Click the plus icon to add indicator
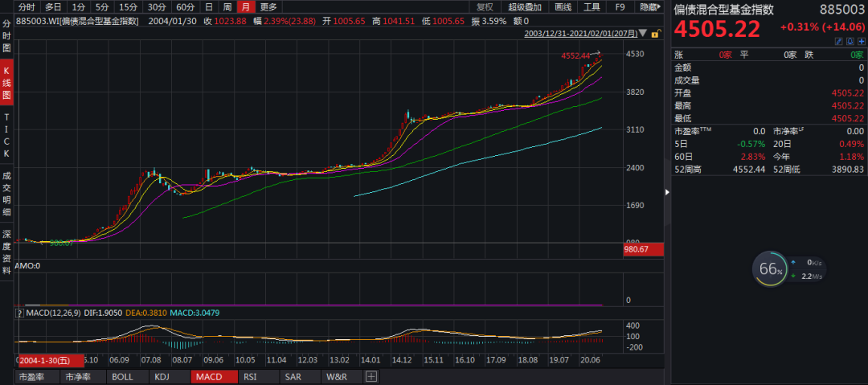The image size is (868, 385). pos(371,376)
